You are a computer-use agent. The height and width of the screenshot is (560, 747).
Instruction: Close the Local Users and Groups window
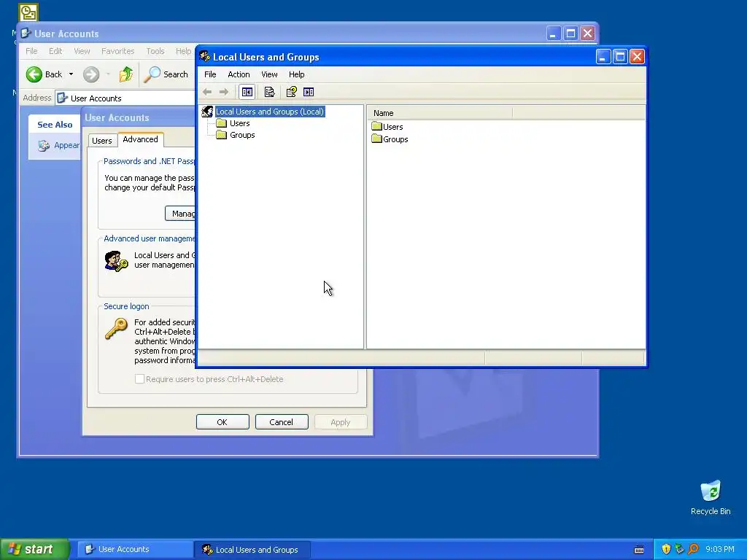pos(637,57)
